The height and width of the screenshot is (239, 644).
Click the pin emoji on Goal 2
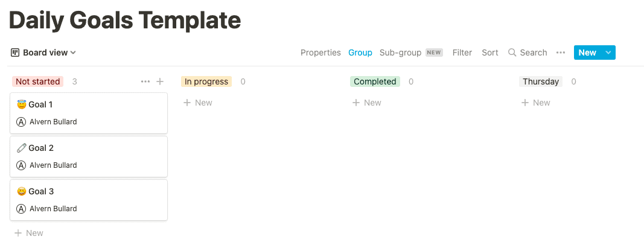[21, 148]
